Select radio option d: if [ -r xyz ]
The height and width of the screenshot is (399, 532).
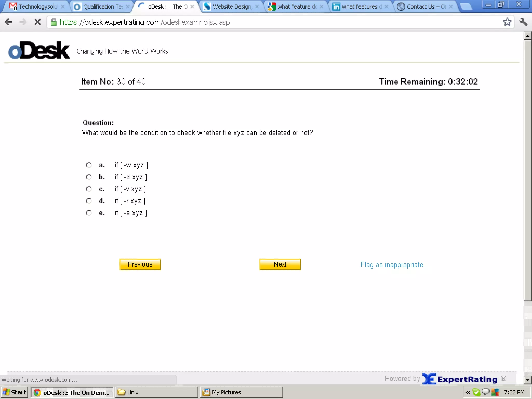(x=89, y=201)
